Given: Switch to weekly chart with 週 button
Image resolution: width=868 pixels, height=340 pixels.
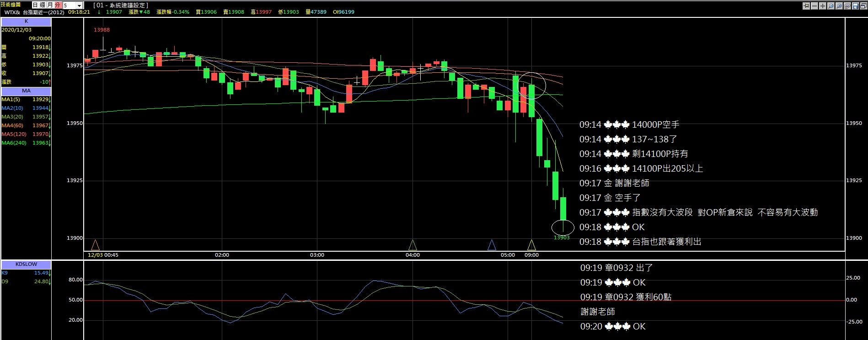Looking at the screenshot, I should (x=43, y=5).
